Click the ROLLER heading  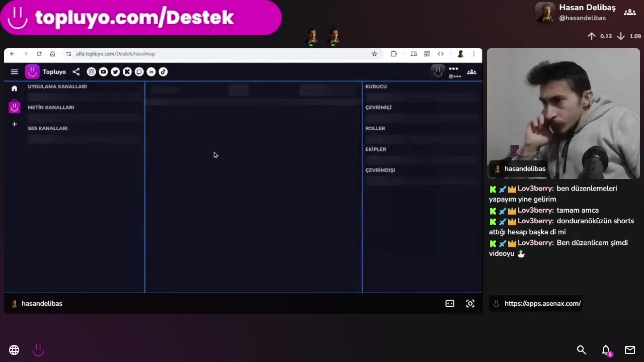[x=375, y=128]
